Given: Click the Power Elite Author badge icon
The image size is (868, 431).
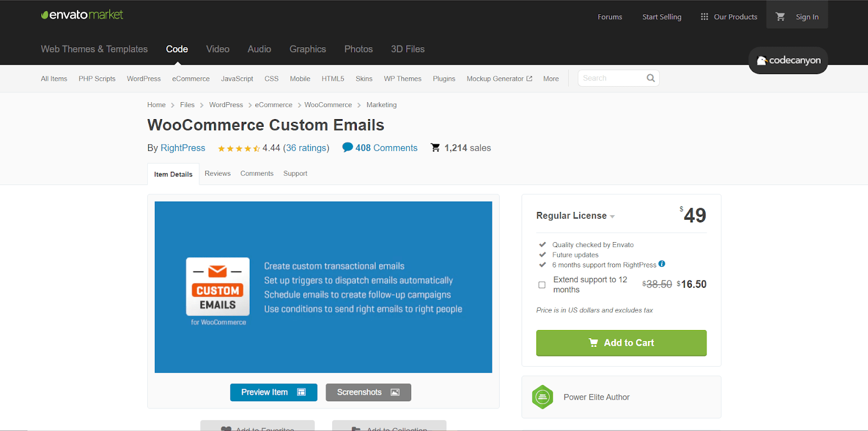Looking at the screenshot, I should pos(542,397).
